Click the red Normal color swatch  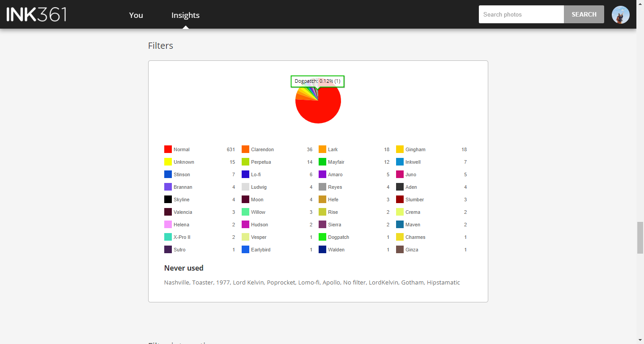click(168, 149)
